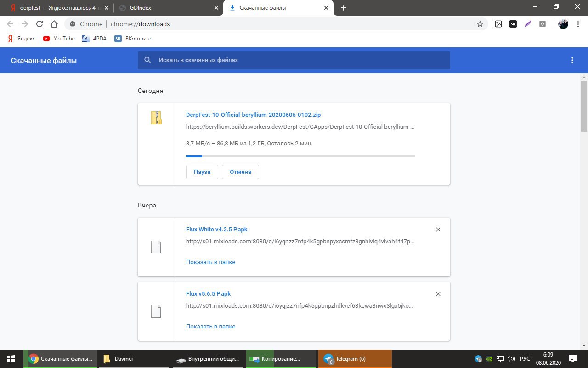Viewport: 588px width, 368px height.
Task: Click the Telegram tray icon
Action: coord(478,359)
